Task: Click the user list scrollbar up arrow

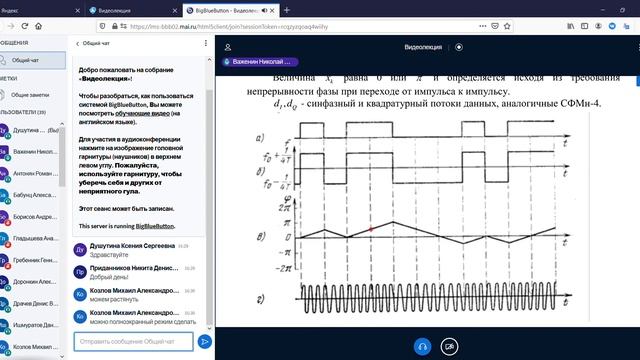Action: tap(62, 124)
